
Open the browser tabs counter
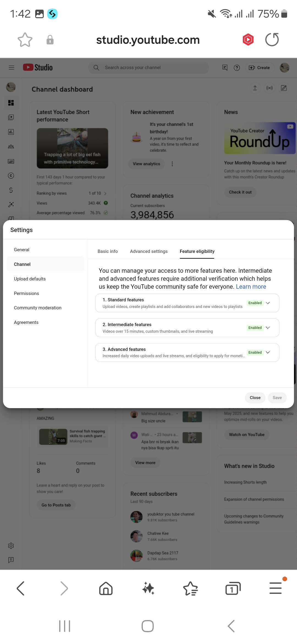pyautogui.click(x=233, y=588)
